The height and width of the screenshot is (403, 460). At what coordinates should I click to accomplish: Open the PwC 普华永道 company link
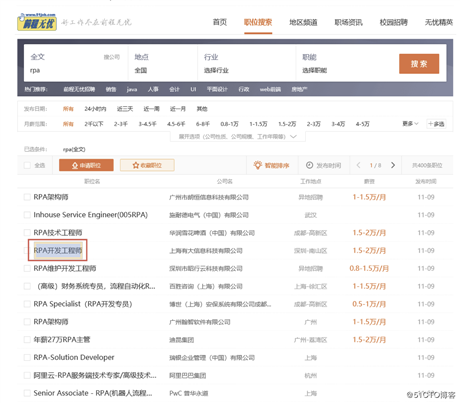[x=189, y=393]
